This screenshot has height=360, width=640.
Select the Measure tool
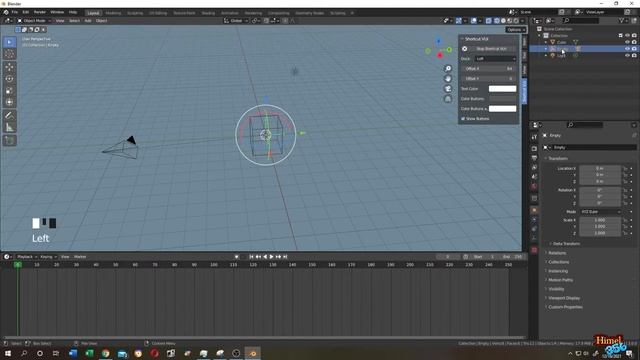click(x=10, y=128)
